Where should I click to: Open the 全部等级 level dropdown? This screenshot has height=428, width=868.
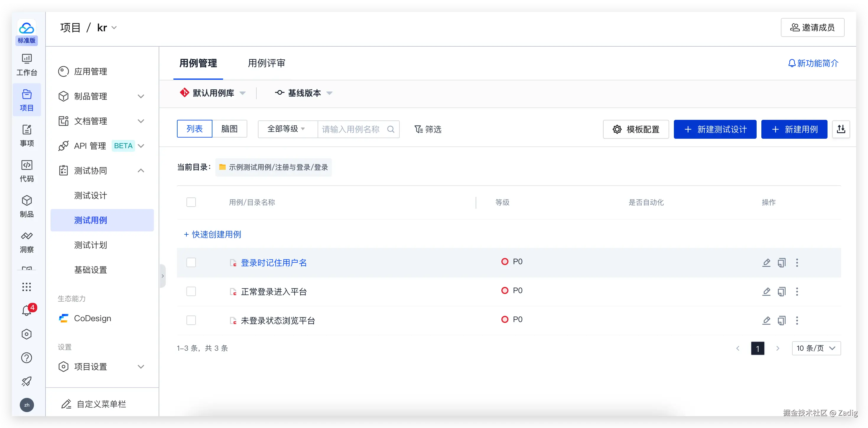coord(286,129)
